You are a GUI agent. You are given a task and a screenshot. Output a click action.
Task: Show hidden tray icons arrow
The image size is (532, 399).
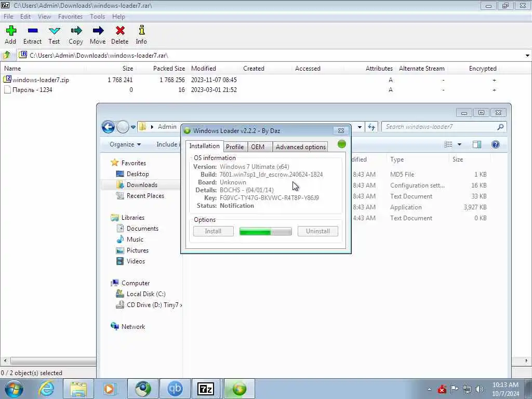pos(430,390)
